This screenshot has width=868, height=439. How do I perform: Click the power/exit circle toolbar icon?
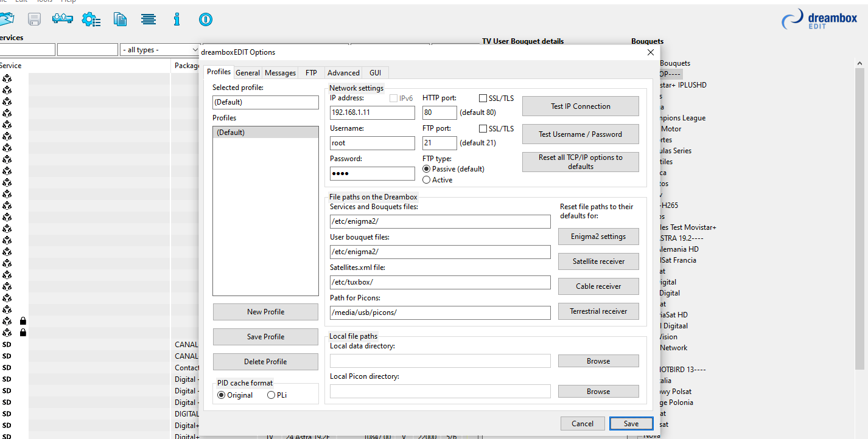click(205, 19)
